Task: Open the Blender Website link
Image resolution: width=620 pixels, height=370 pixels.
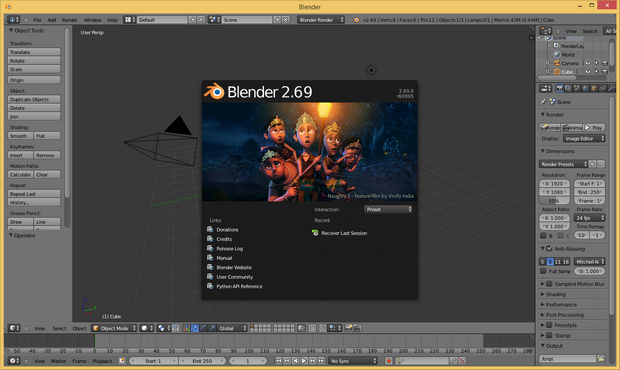Action: (x=234, y=267)
